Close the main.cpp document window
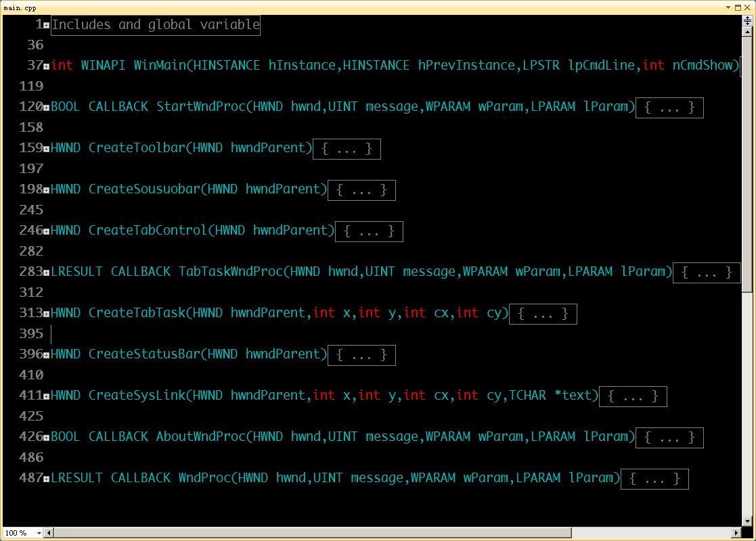The image size is (756, 541). pyautogui.click(x=747, y=7)
